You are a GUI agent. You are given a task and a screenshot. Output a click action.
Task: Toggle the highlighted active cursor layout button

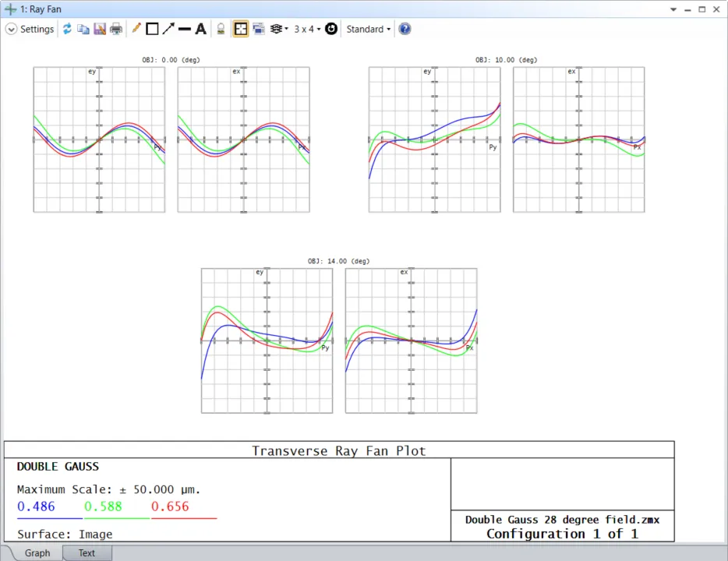(241, 29)
